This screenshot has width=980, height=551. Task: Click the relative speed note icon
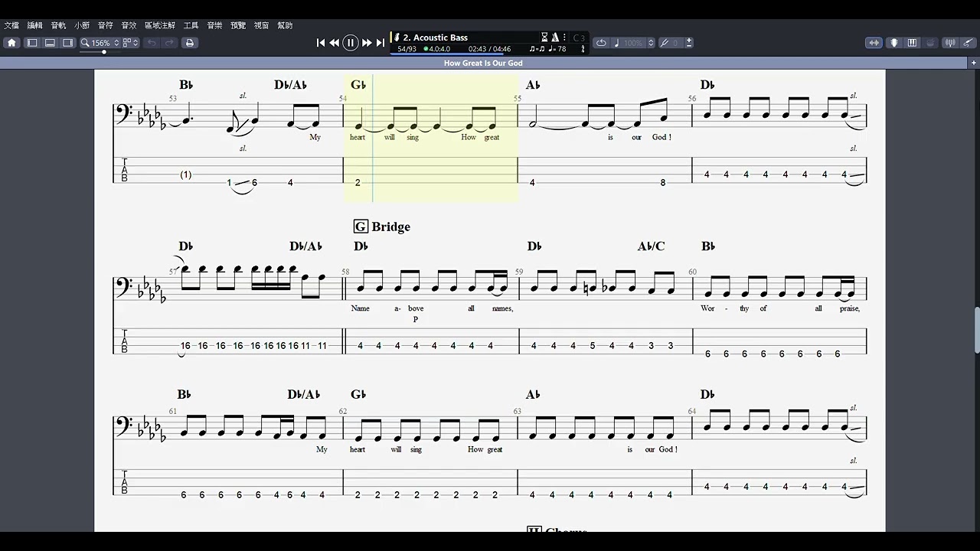617,43
